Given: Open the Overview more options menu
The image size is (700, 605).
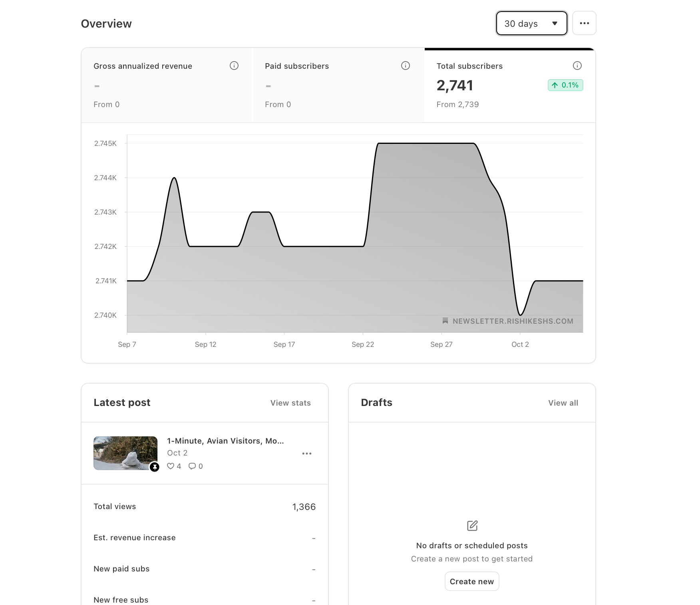Looking at the screenshot, I should tap(584, 24).
